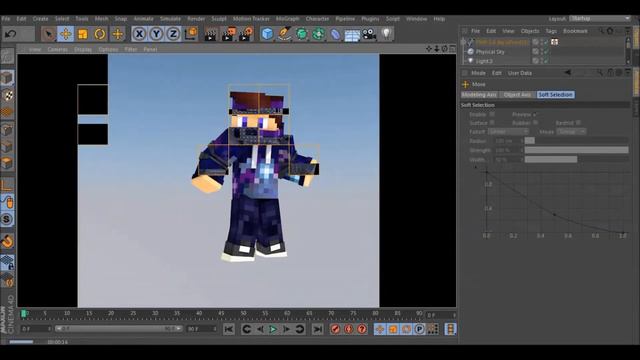Image resolution: width=640 pixels, height=360 pixels.
Task: Activate the Move tool in top toolbar
Action: click(x=66, y=34)
